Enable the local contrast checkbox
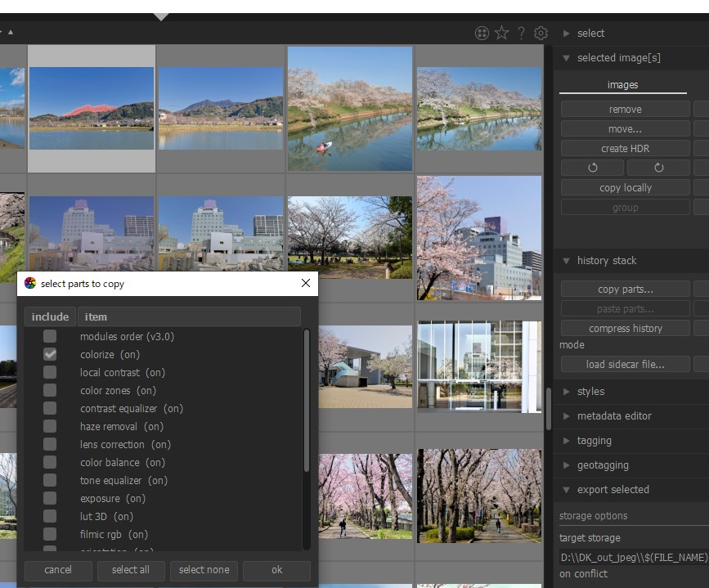 coord(50,372)
